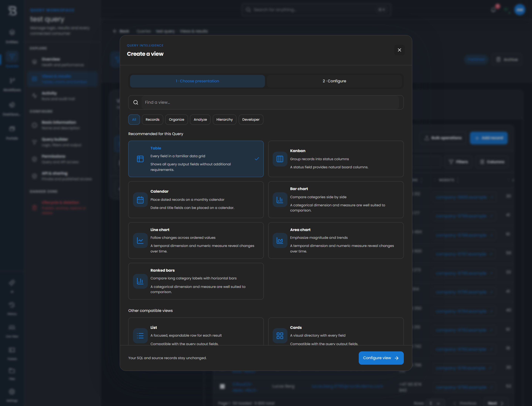Filter views by Organize

point(176,119)
